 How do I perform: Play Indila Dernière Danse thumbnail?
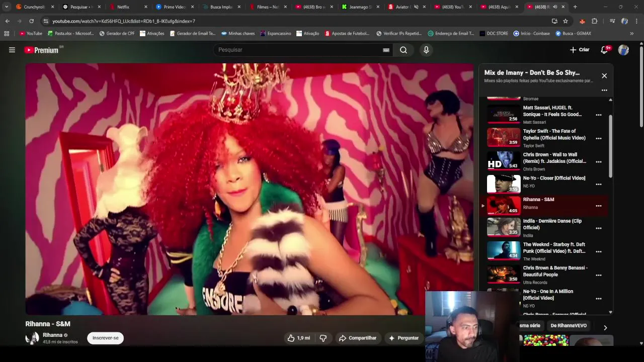pos(504,227)
